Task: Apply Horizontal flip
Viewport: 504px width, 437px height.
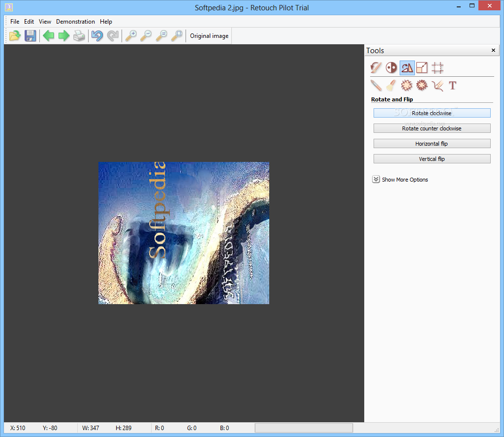Action: [x=432, y=144]
